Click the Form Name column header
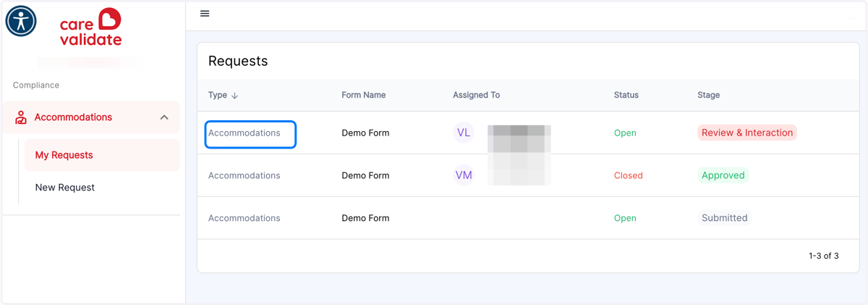The width and height of the screenshot is (868, 305). coord(364,95)
